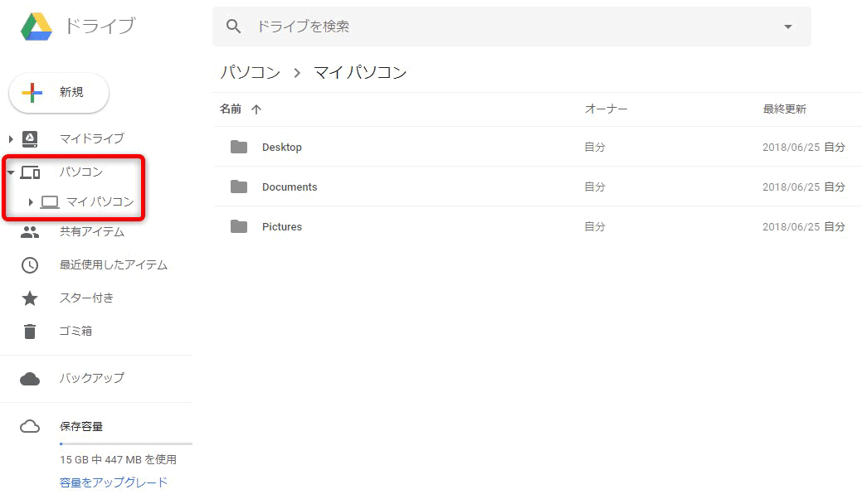The image size is (862, 504).
Task: Click the Desktop folder icon
Action: [x=239, y=148]
